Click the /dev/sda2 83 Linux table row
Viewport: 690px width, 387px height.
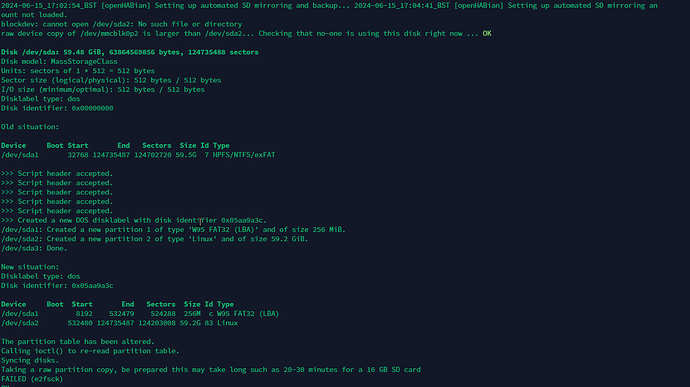(119, 323)
